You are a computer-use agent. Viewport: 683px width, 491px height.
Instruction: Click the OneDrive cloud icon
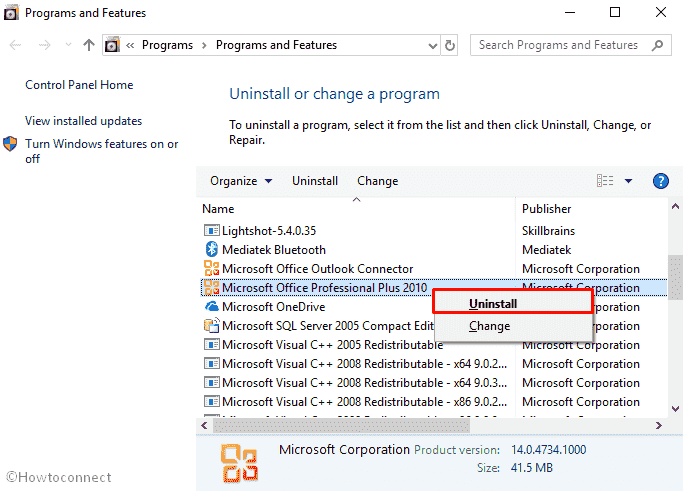(212, 306)
